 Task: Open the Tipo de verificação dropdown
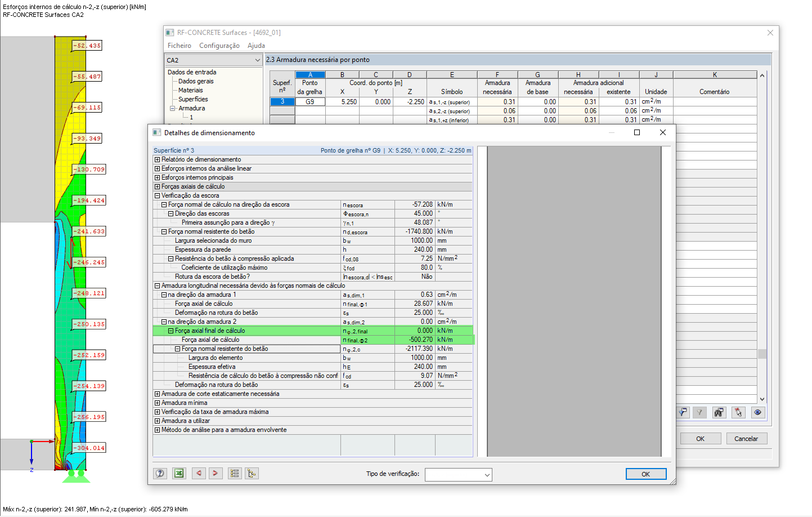point(458,475)
